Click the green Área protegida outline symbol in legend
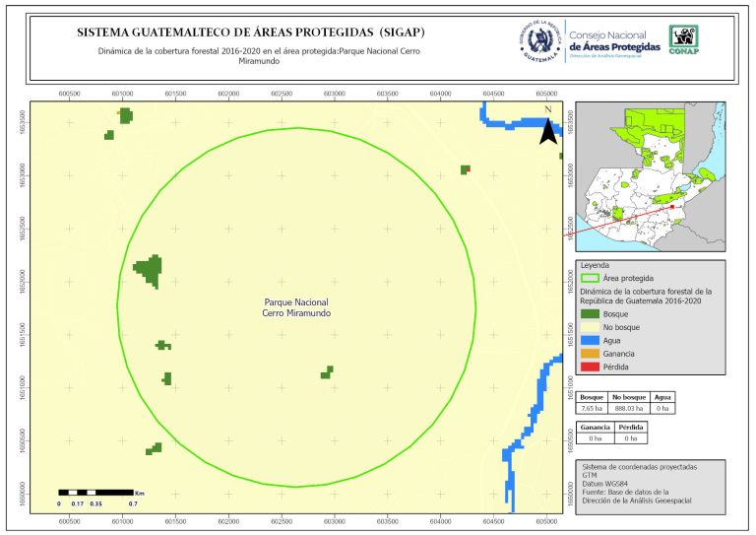 tap(590, 279)
